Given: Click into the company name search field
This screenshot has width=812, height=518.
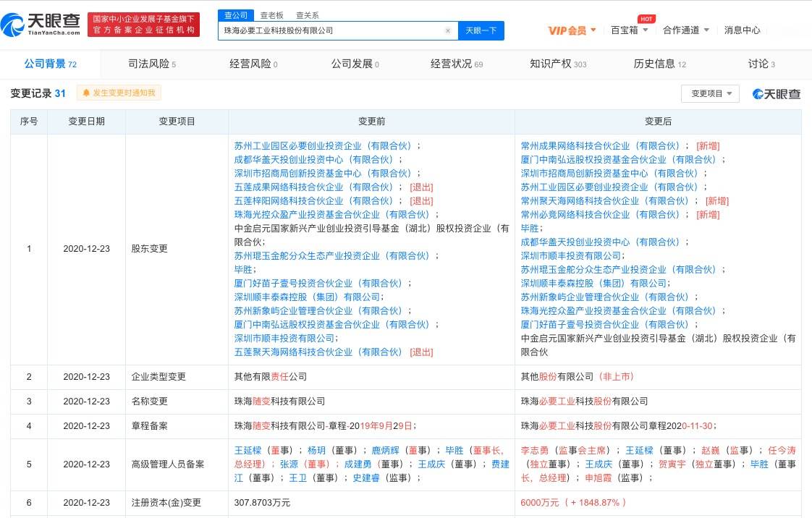Looking at the screenshot, I should point(333,31).
